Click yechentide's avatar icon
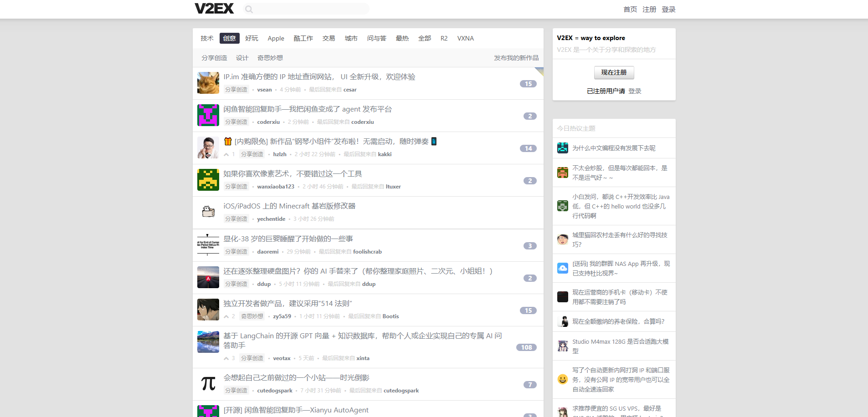868x417 pixels. coord(208,212)
